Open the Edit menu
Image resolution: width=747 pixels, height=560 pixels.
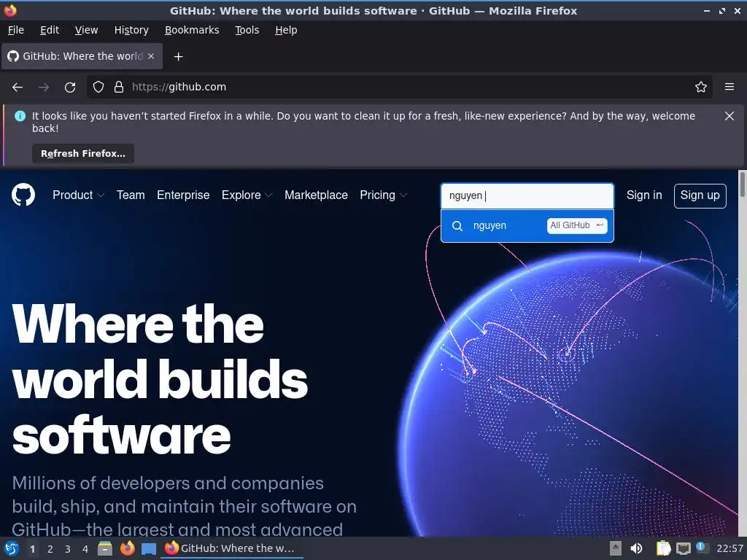[50, 30]
